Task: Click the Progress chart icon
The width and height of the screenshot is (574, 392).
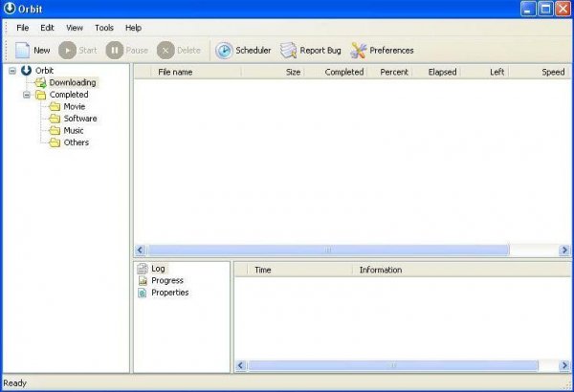Action: [x=143, y=281]
